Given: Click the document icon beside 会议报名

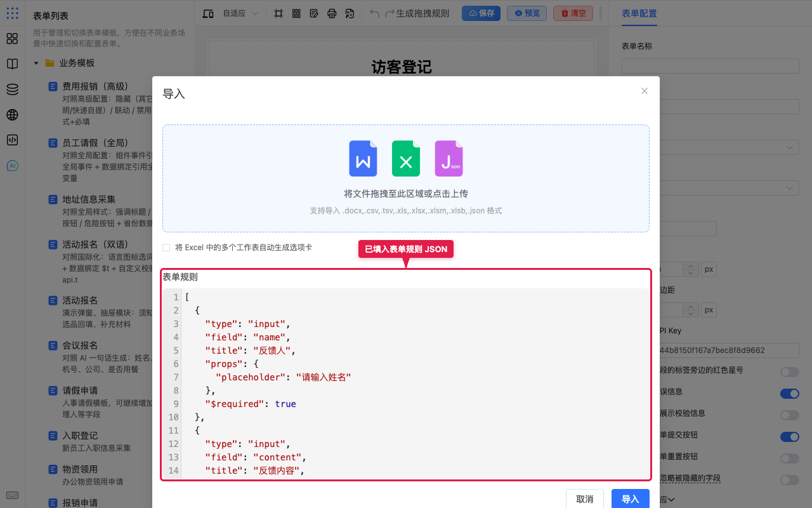Looking at the screenshot, I should (53, 345).
